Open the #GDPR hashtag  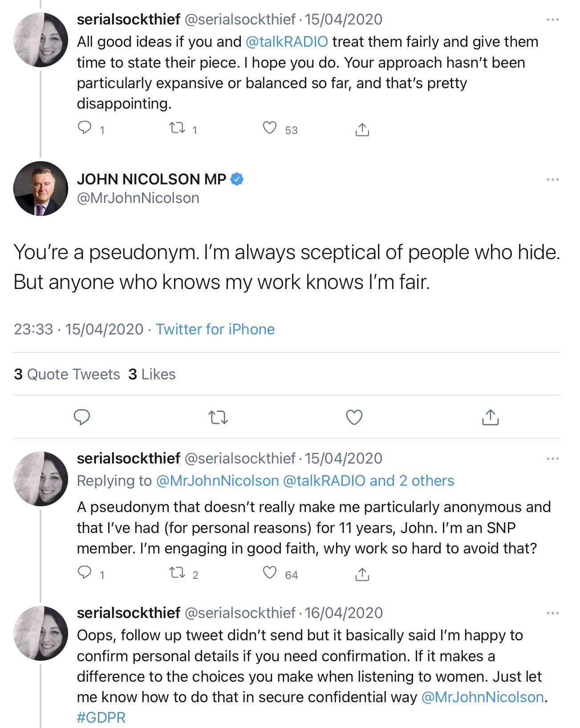101,717
